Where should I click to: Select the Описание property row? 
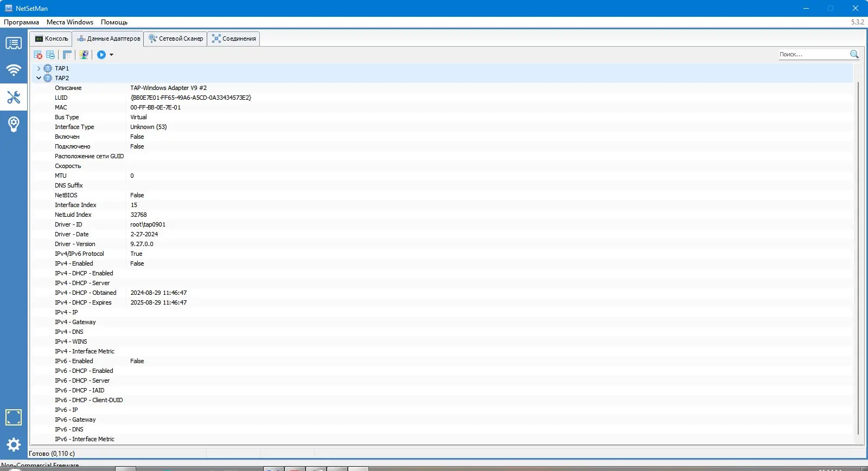click(x=442, y=88)
